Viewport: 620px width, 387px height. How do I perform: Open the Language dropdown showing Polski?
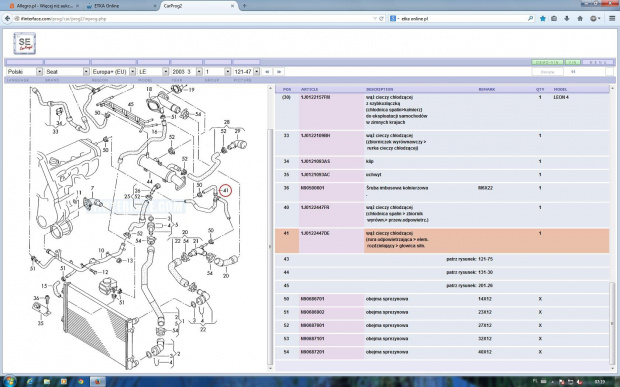pos(24,72)
